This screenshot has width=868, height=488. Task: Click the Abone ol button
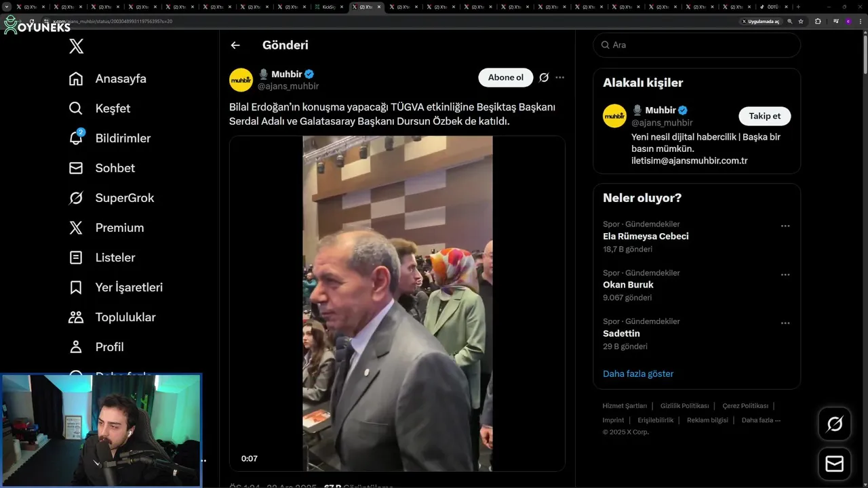(506, 77)
